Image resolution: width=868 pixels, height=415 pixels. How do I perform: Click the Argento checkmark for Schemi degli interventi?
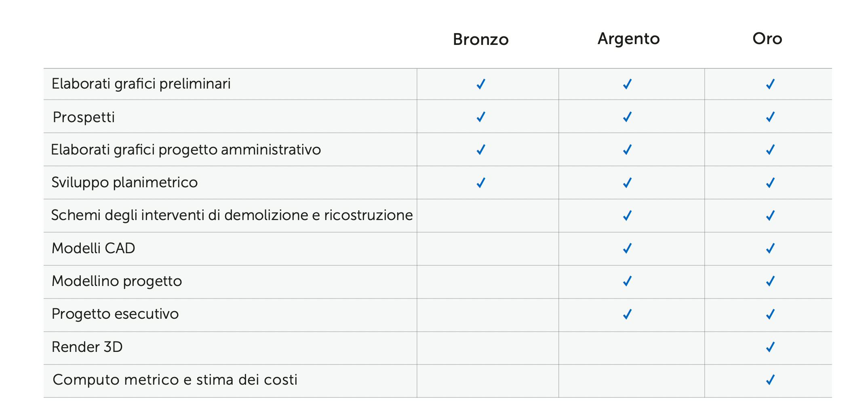click(627, 216)
